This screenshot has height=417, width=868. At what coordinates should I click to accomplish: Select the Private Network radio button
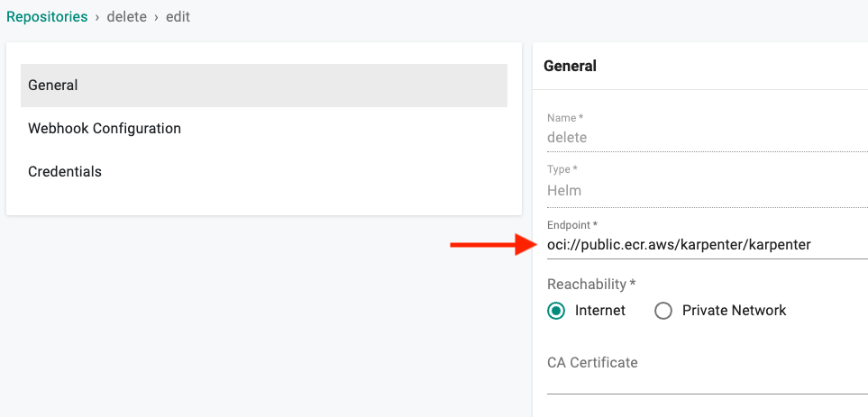tap(663, 311)
